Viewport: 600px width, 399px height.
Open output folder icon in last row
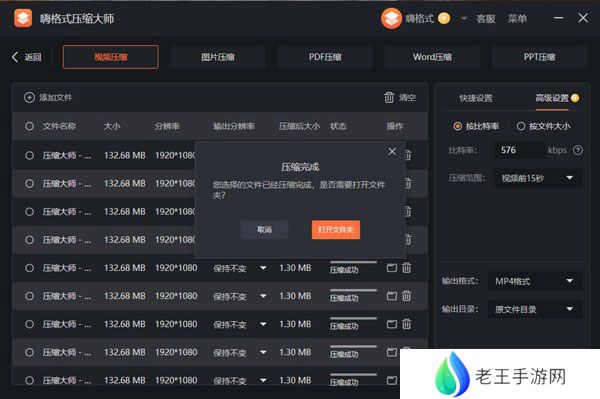point(391,381)
